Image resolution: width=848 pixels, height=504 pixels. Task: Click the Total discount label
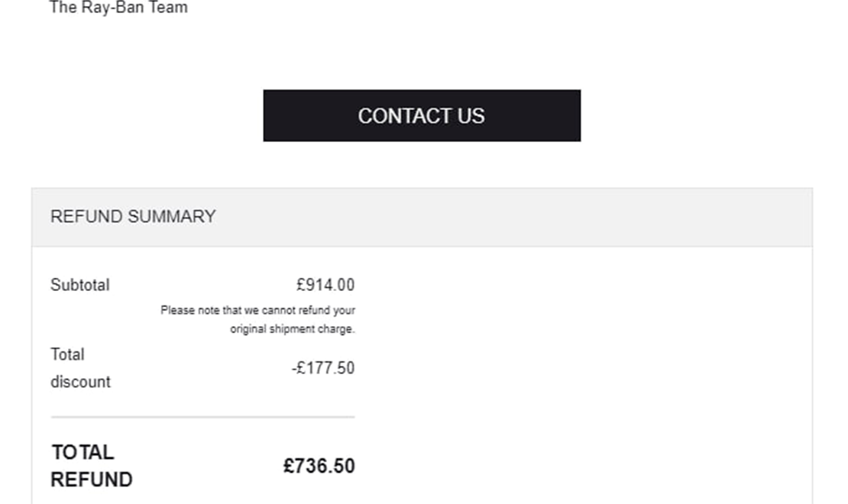click(x=79, y=368)
